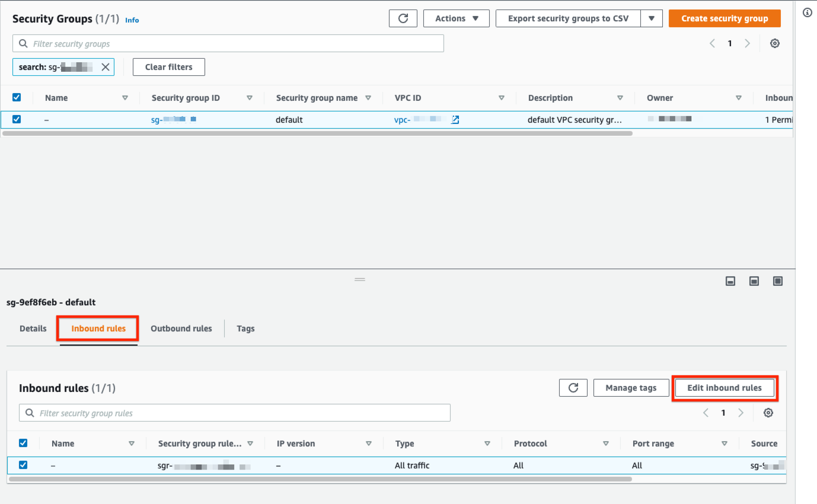817x504 pixels.
Task: Remove the sg- search filter chip
Action: click(x=106, y=66)
